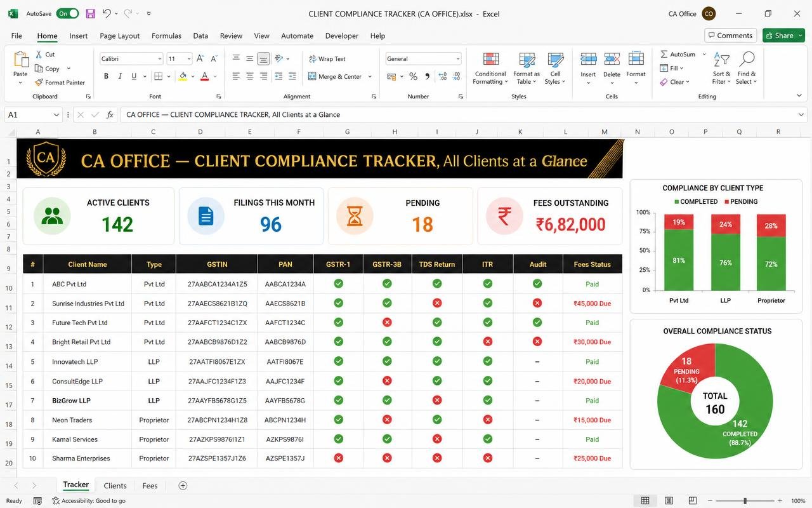Click Audit status for Sunrise Industries
The height and width of the screenshot is (508, 812).
coord(537,303)
